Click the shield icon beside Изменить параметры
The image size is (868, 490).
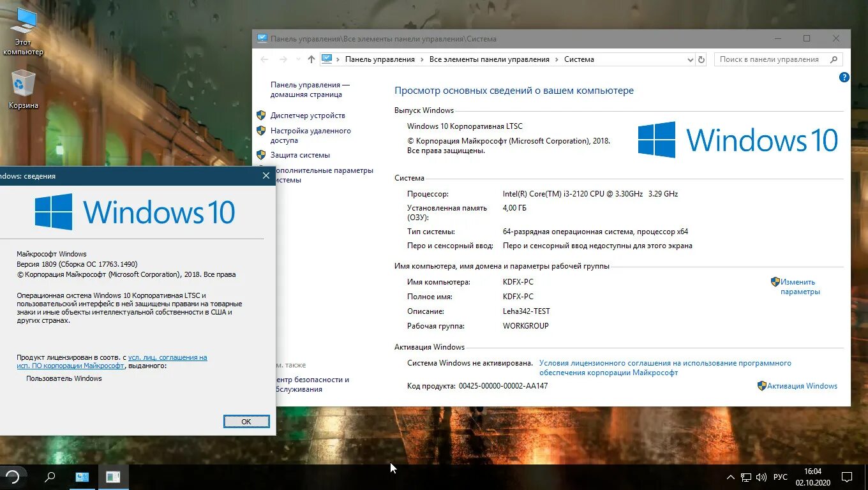[775, 281]
